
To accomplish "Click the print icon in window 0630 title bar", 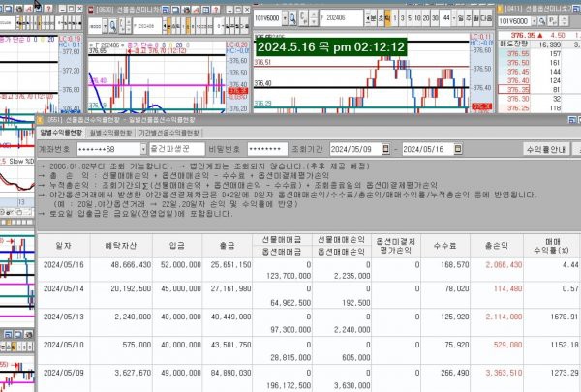I will tap(186, 10).
